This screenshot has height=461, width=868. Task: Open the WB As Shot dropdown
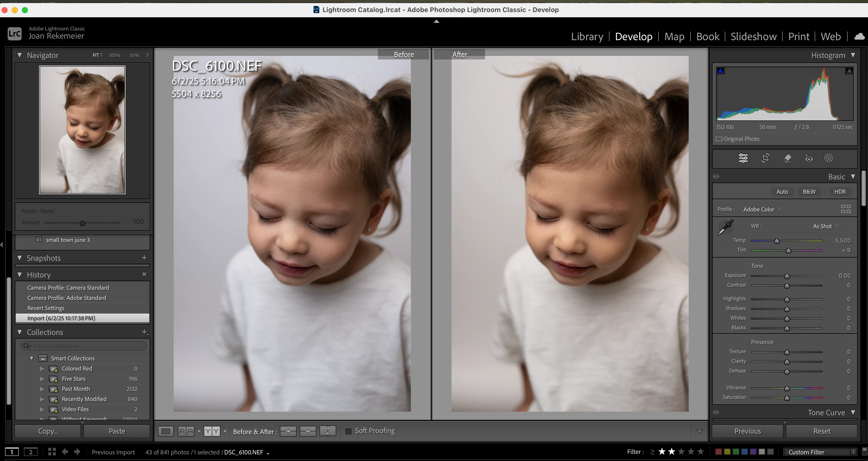pyautogui.click(x=825, y=226)
